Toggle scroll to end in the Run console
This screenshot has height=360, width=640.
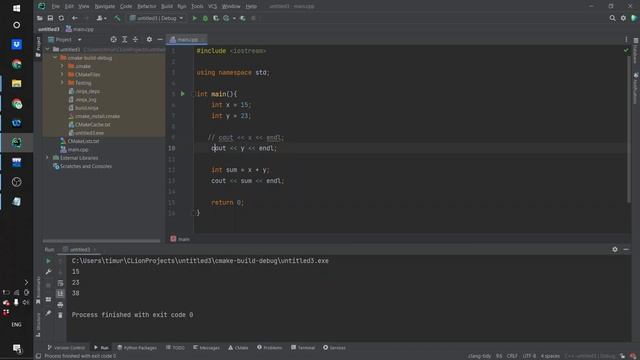(x=60, y=293)
